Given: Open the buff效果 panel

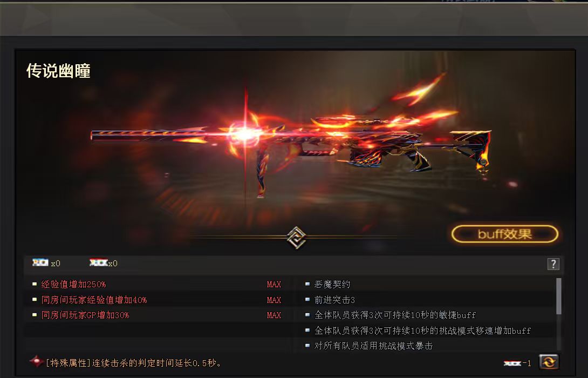Looking at the screenshot, I should (505, 234).
